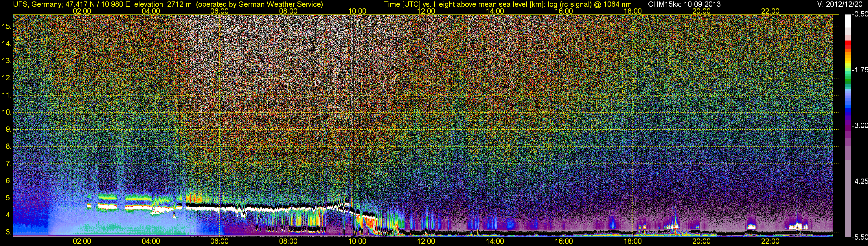Pick the 11 km height axis label
The image size is (868, 246).
(6, 95)
